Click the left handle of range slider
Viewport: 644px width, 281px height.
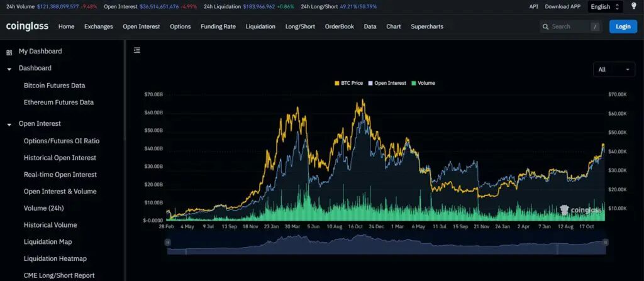(x=167, y=242)
